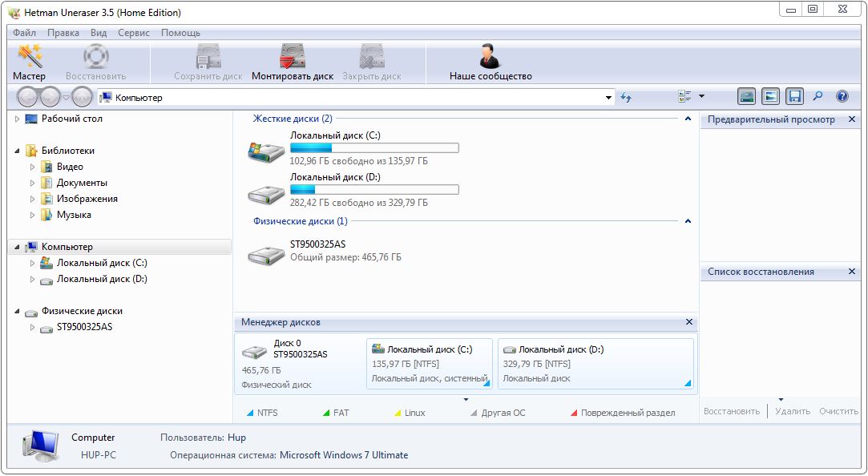This screenshot has width=868, height=476.
Task: Click Удалить button in recovery list
Action: [793, 411]
